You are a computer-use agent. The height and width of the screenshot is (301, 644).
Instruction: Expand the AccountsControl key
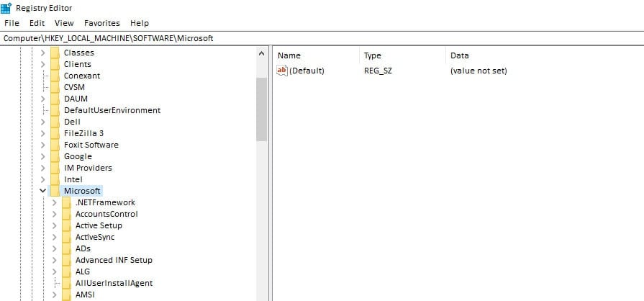[x=54, y=214]
